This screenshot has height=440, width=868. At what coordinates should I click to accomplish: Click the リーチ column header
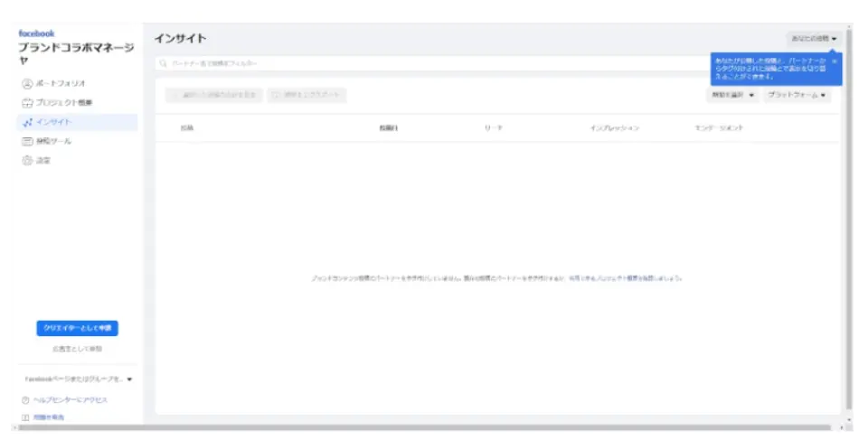pyautogui.click(x=494, y=128)
